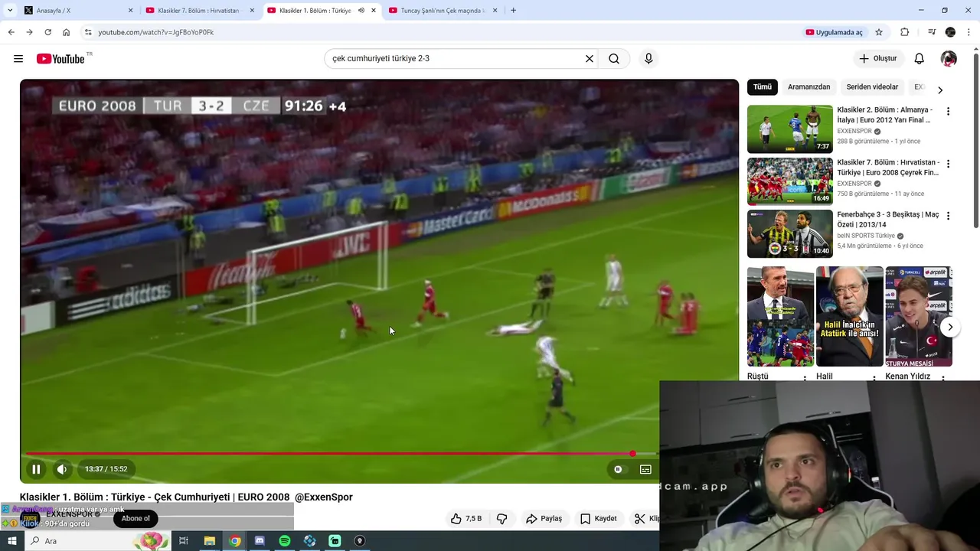The image size is (980, 551).
Task: Open a new browser tab
Action: (513, 11)
